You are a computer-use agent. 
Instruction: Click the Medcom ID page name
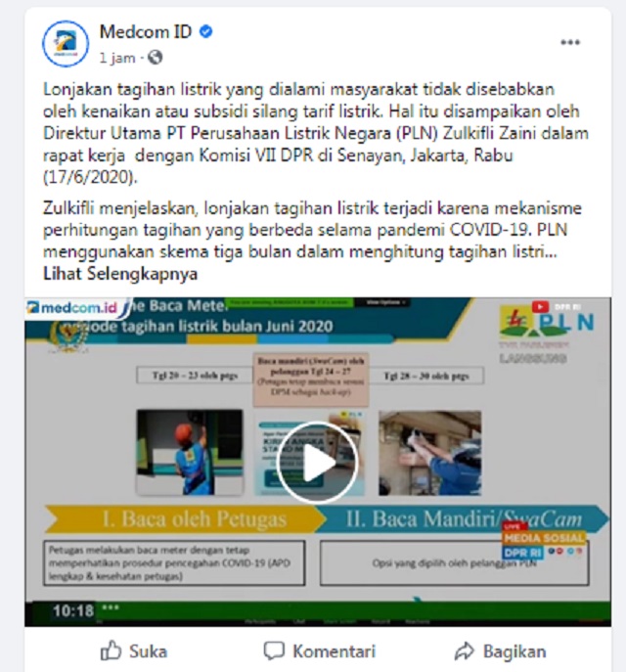click(146, 31)
